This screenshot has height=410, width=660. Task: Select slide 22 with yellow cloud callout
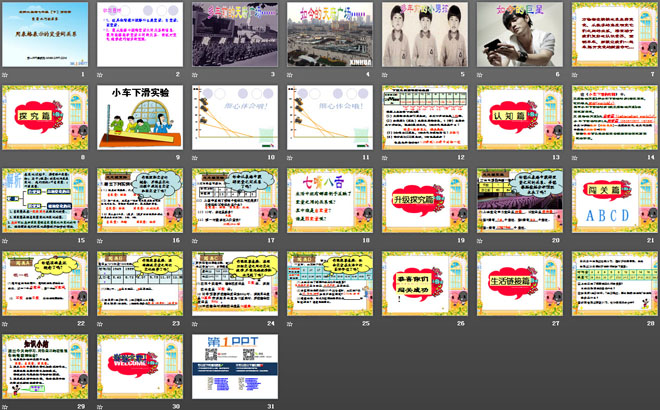pos(45,283)
